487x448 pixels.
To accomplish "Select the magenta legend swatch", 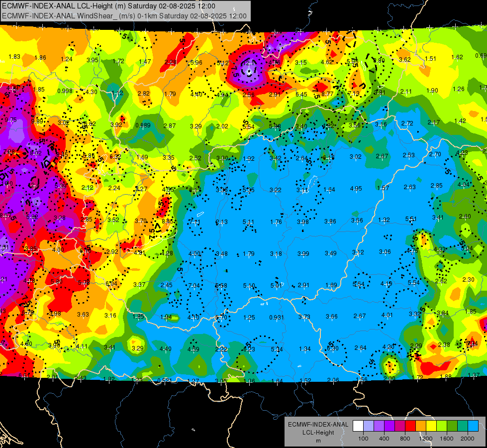I will [400, 426].
